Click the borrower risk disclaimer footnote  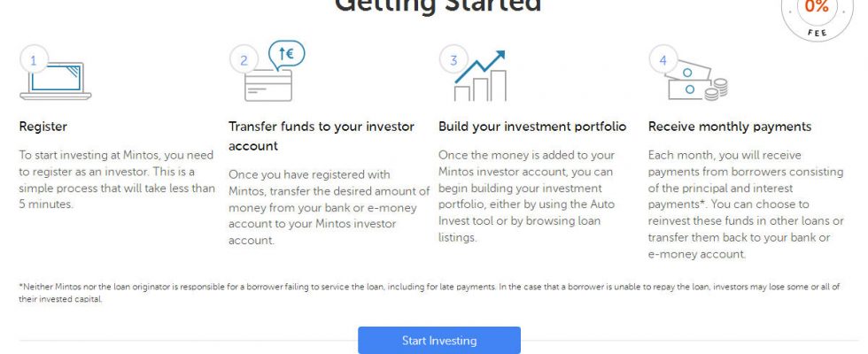[430, 293]
